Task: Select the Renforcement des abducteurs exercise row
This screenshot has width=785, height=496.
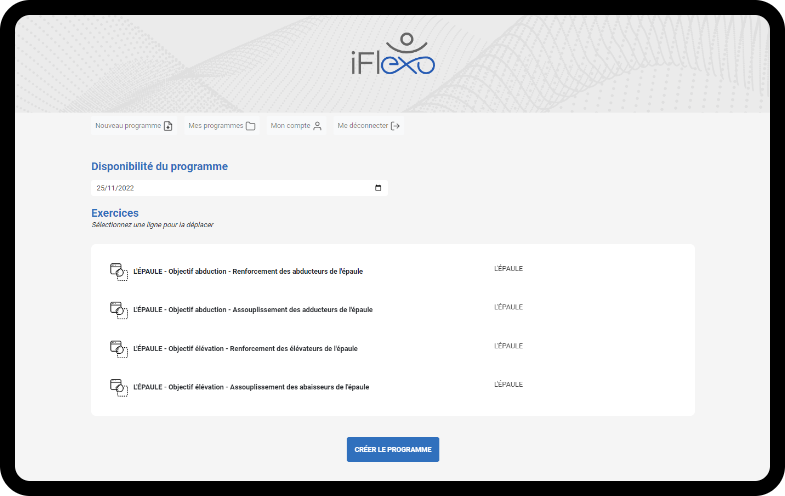Action: point(248,271)
